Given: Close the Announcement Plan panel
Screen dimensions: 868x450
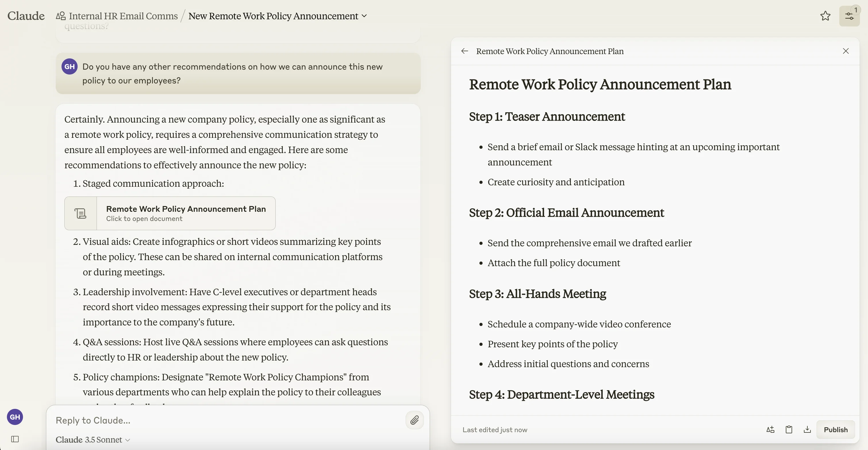Looking at the screenshot, I should (x=846, y=51).
